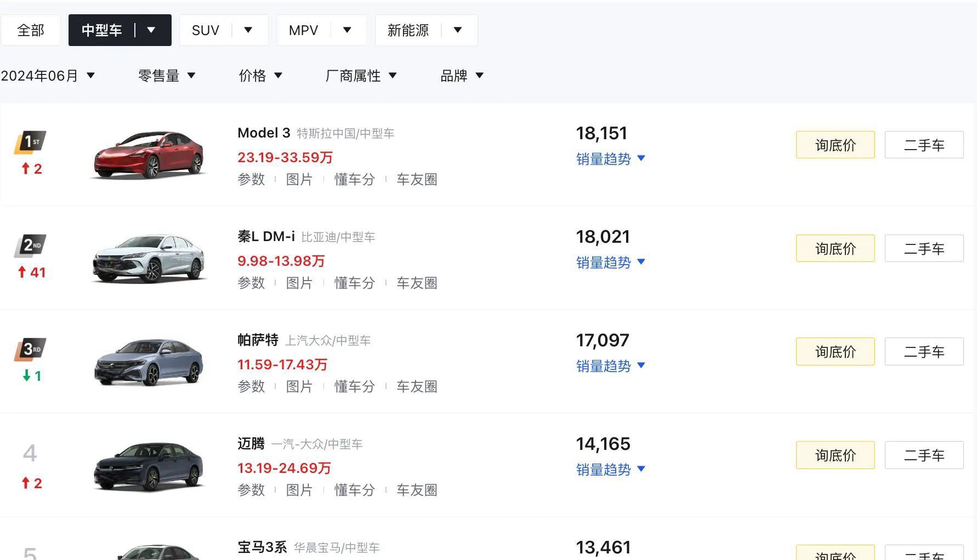Viewport: 977px width, 560px height.
Task: Click the 3rd rank badge icon
Action: tap(30, 350)
